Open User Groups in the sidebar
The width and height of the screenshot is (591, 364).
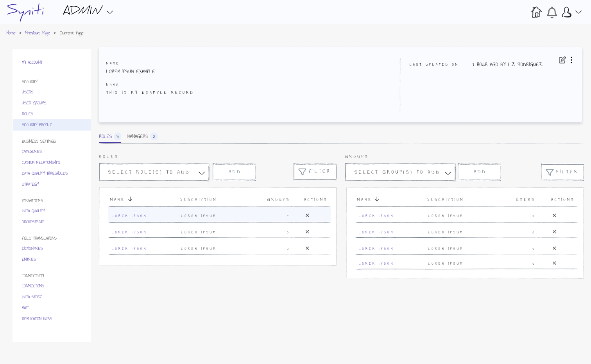(x=34, y=103)
